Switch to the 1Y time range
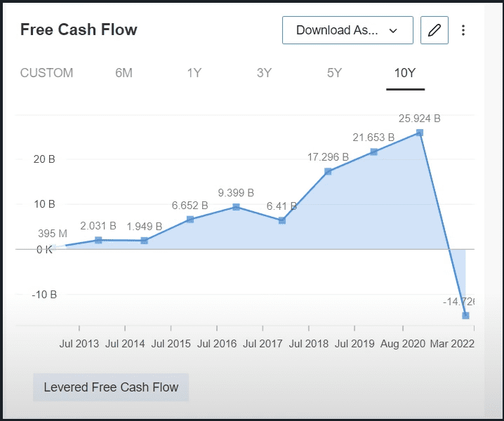 click(194, 73)
